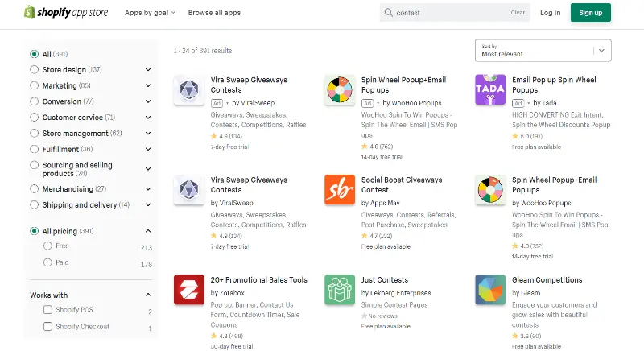
Task: Open the green Just Contests gift icon
Action: click(340, 290)
